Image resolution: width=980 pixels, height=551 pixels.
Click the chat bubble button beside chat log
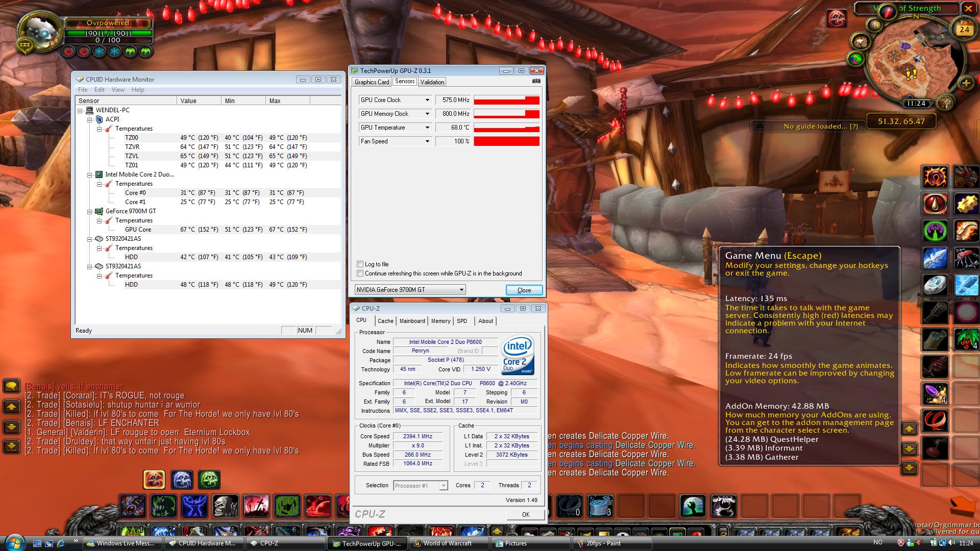click(x=11, y=386)
